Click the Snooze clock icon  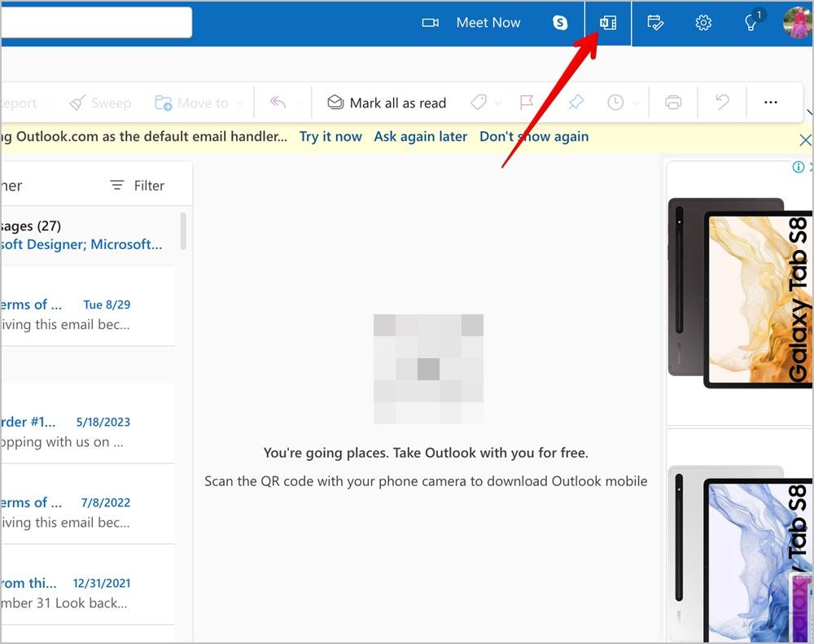[615, 103]
